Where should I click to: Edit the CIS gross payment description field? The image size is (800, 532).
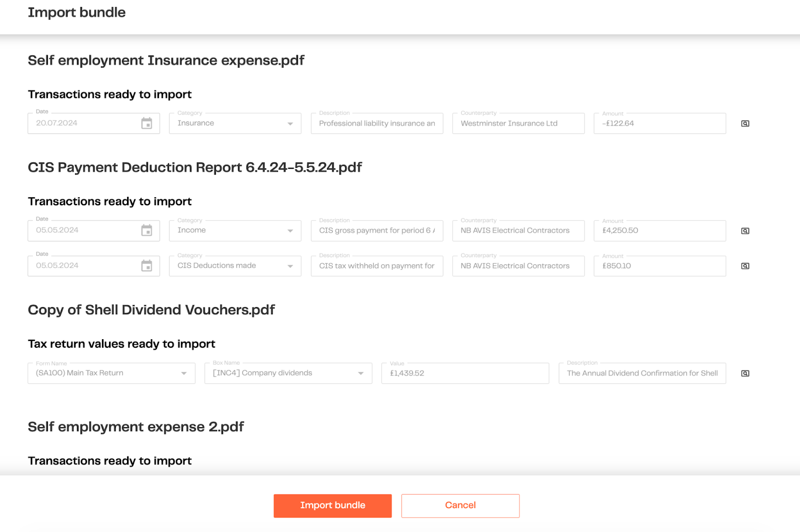tap(376, 231)
